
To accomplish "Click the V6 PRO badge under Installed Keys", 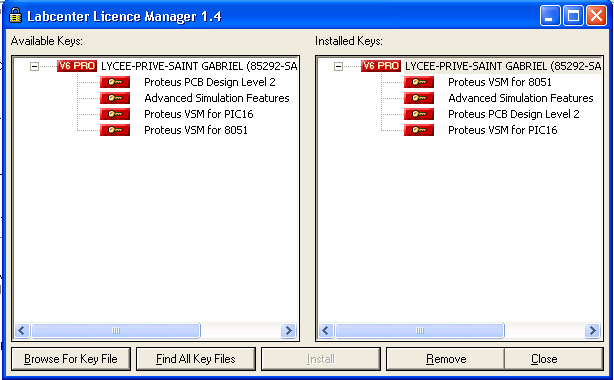I will pos(381,66).
